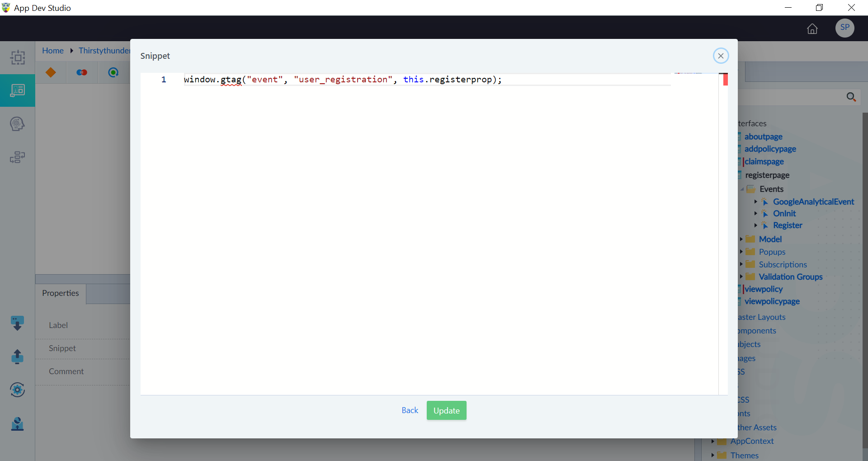This screenshot has width=868, height=461.
Task: Click GoogleAnalyticalEvent's event icon
Action: click(x=764, y=202)
